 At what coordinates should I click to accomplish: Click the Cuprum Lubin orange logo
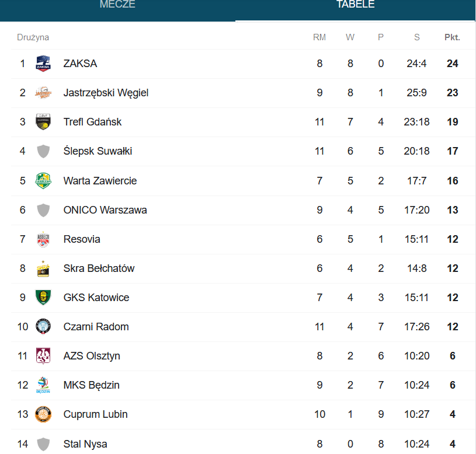[43, 414]
